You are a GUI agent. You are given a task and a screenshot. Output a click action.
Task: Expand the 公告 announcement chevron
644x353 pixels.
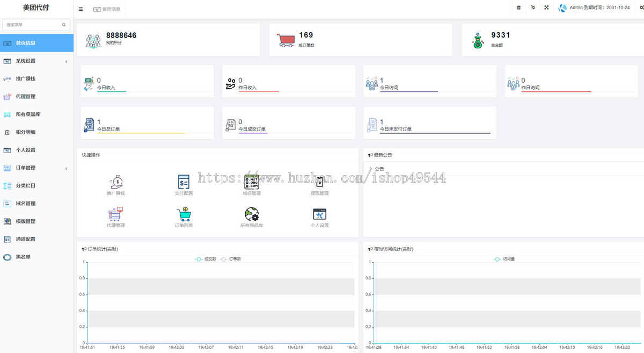(370, 169)
